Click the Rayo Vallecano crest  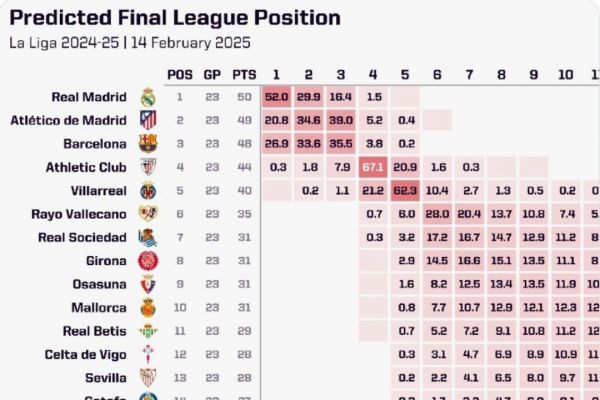[x=148, y=214]
